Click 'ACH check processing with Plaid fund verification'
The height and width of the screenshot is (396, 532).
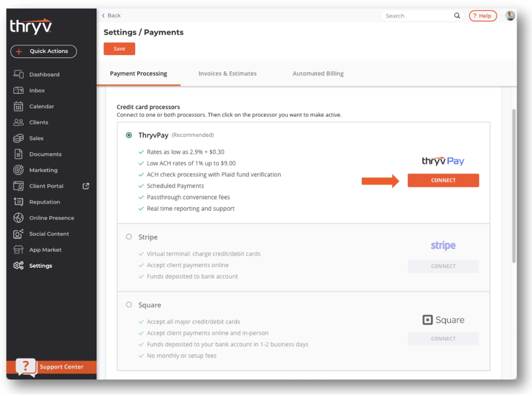pos(214,175)
